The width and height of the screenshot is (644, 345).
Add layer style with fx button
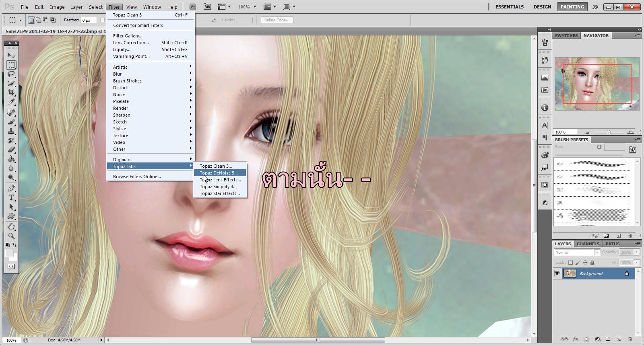pos(576,339)
